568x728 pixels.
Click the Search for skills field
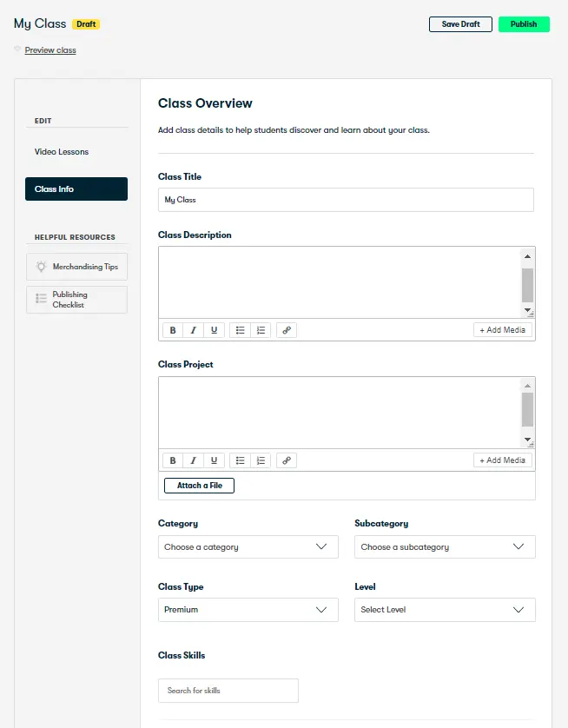coord(228,691)
